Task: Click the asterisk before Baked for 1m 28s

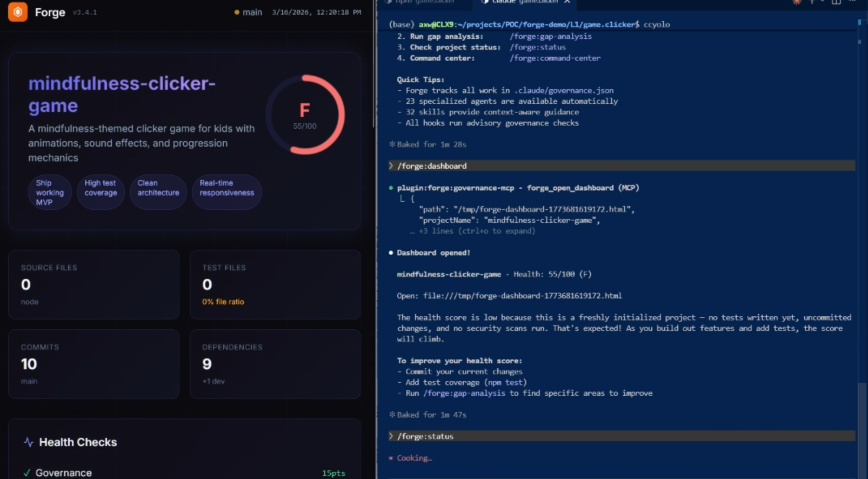Action: 392,144
